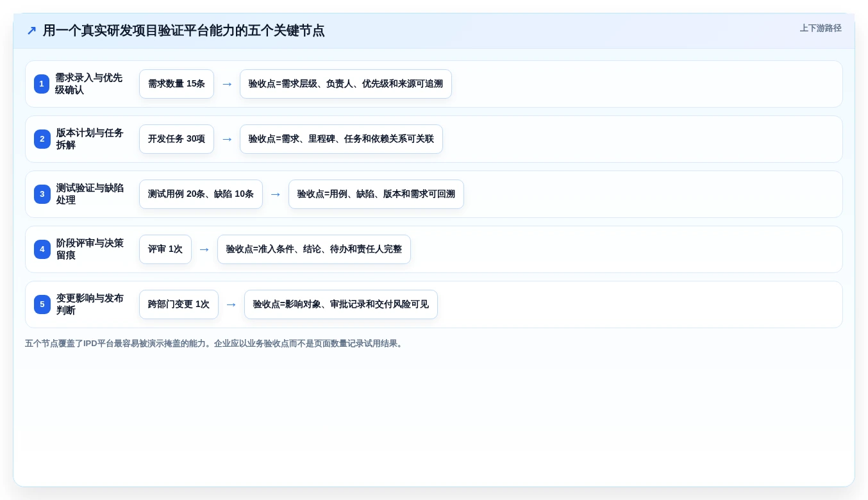This screenshot has width=868, height=500.
Task: Select step badge number 2
Action: click(42, 139)
